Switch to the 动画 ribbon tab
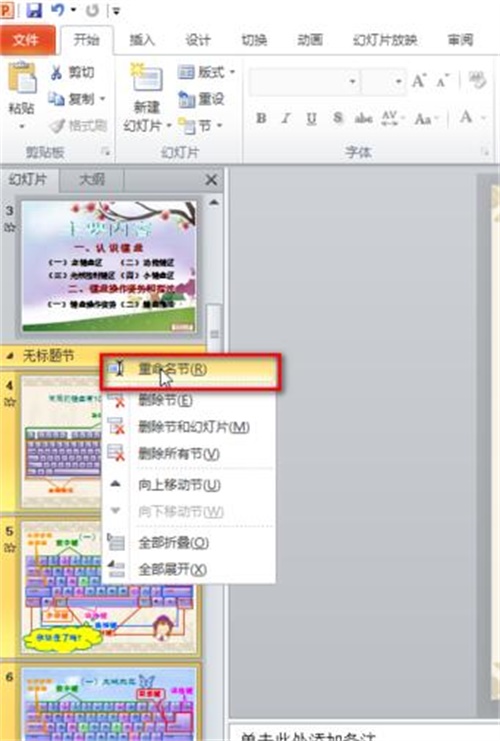Screen dimensions: 500x741 coord(310,40)
